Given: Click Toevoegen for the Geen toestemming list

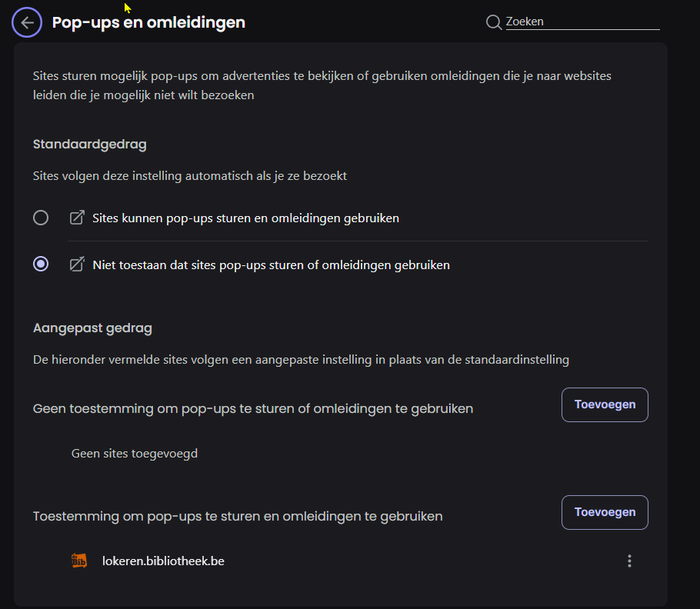Looking at the screenshot, I should click(x=605, y=404).
